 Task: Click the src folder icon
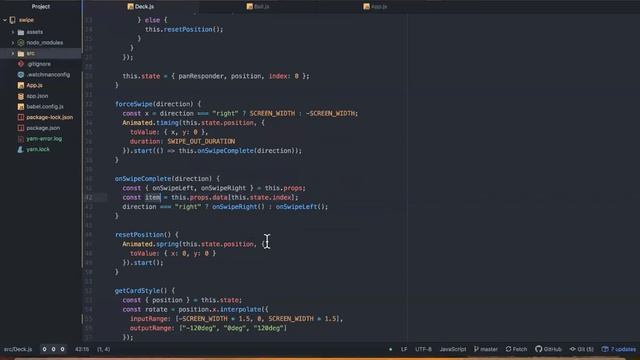pyautogui.click(x=21, y=53)
